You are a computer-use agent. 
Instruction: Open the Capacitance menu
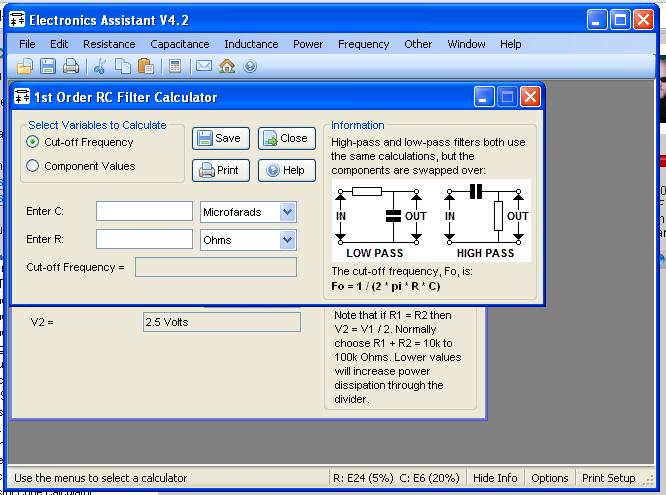pos(180,44)
